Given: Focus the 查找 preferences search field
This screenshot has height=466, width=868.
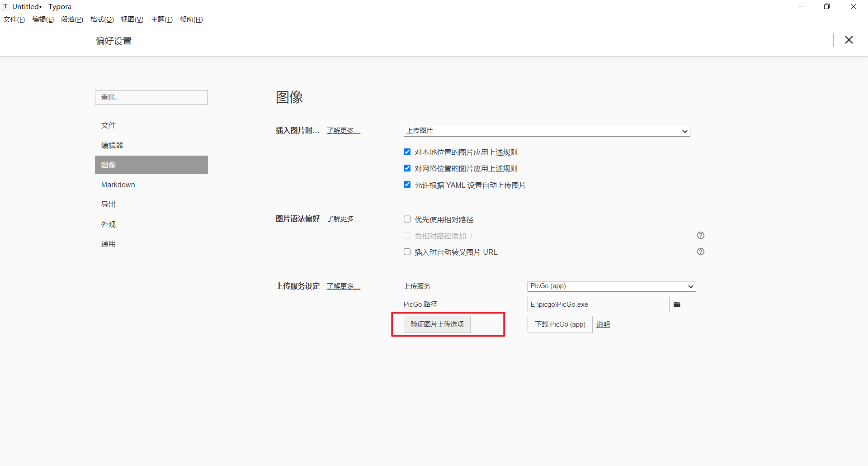Looking at the screenshot, I should coord(151,97).
